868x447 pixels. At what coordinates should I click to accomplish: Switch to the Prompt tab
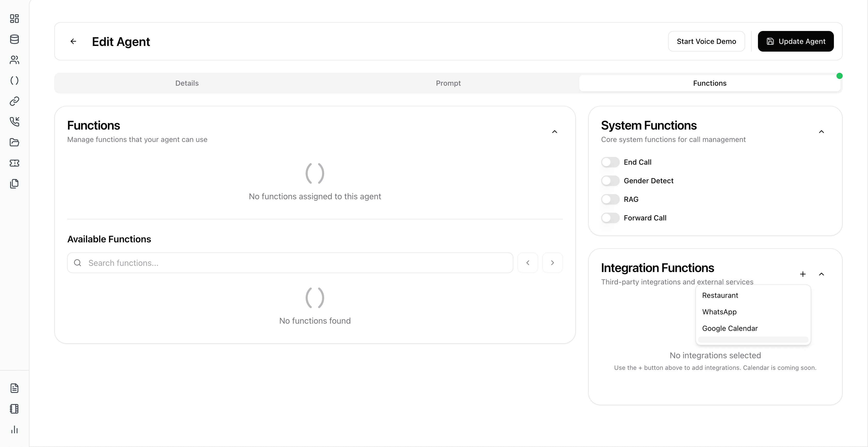pos(448,83)
